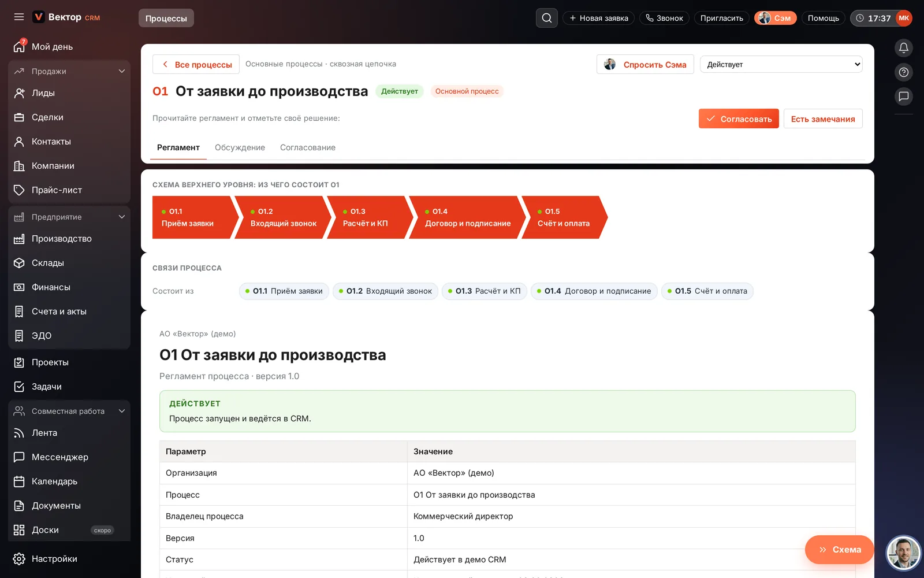
Task: Go back via Все процессы
Action: tap(196, 64)
